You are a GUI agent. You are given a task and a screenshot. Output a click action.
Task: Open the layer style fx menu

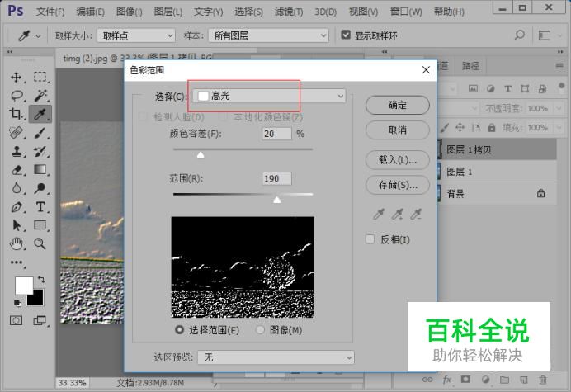pos(447,380)
